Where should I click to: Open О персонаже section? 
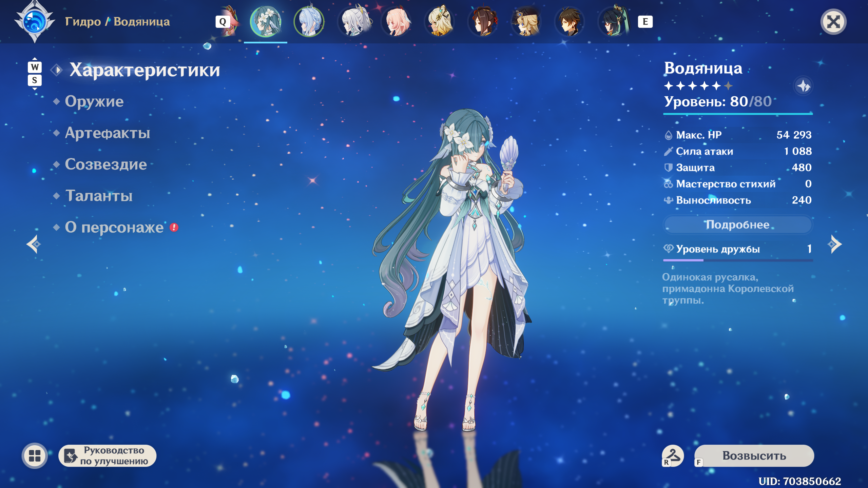[x=114, y=227]
